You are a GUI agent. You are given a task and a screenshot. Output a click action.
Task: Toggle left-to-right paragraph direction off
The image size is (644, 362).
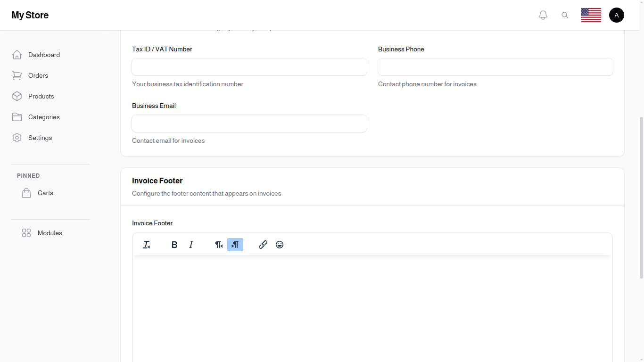235,245
